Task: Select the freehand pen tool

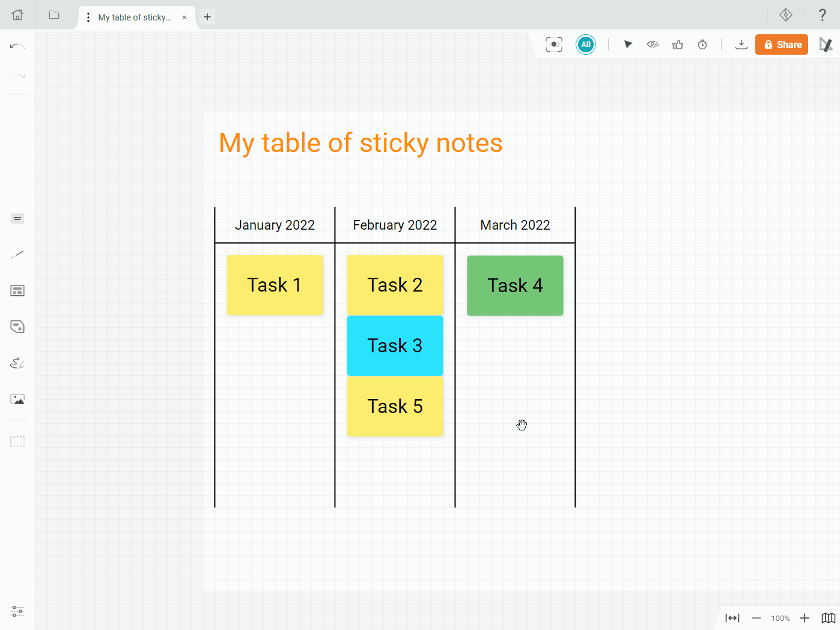Action: pyautogui.click(x=17, y=363)
